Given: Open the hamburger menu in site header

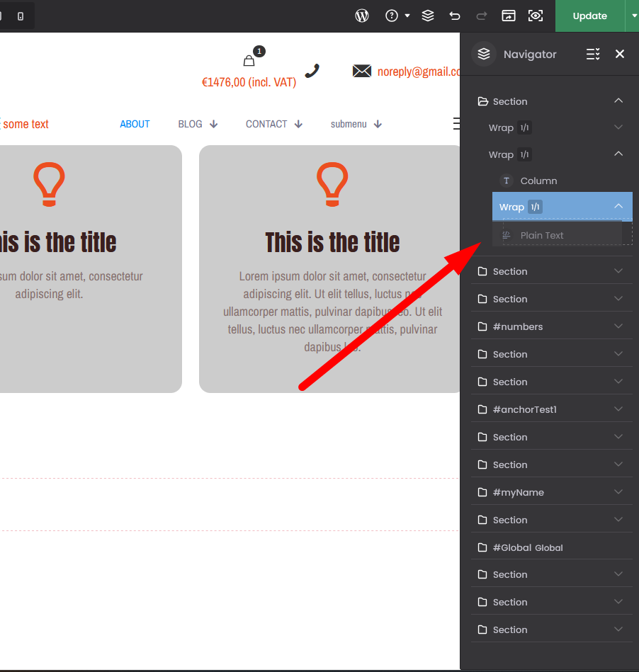Looking at the screenshot, I should point(457,124).
